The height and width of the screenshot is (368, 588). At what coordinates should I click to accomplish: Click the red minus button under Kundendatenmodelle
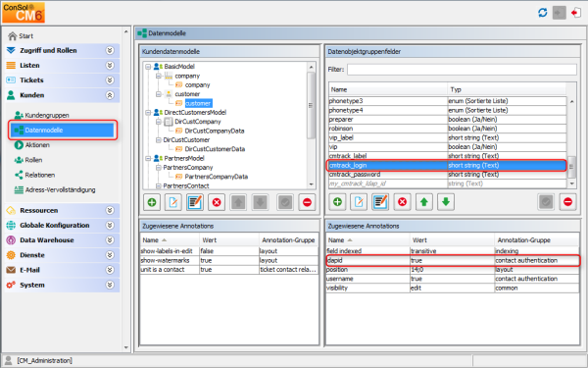pos(307,202)
